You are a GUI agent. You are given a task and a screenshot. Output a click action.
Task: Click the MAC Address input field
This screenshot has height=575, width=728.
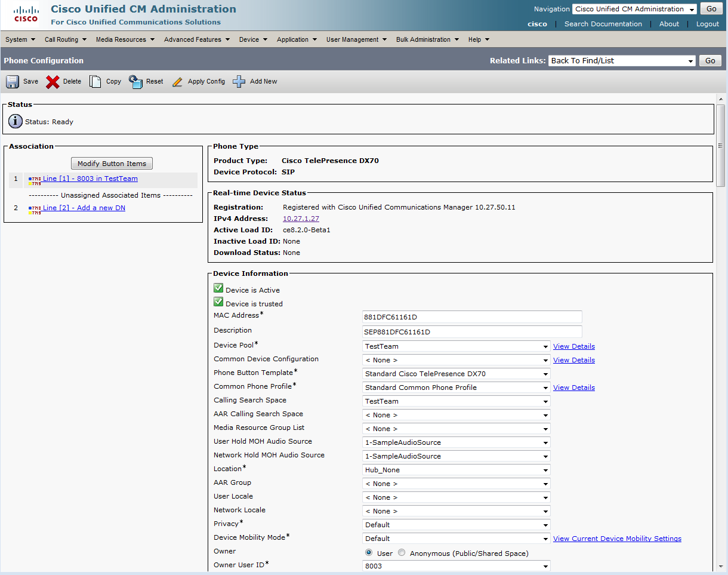point(471,317)
